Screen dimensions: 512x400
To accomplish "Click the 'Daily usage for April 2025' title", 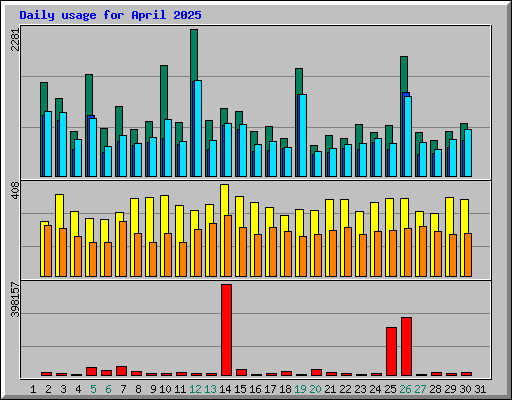I will click(110, 15).
